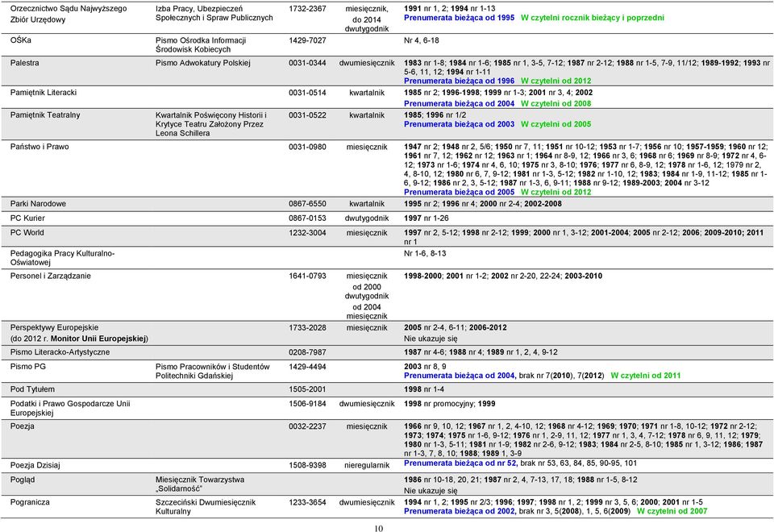Click ISSN 0032-2237
Image resolution: width=774 pixels, height=532 pixels.
[307, 426]
